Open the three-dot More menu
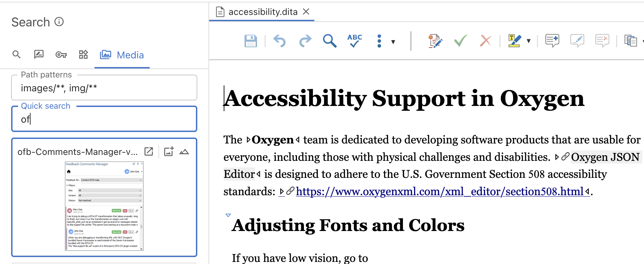644x264 pixels. [379, 41]
